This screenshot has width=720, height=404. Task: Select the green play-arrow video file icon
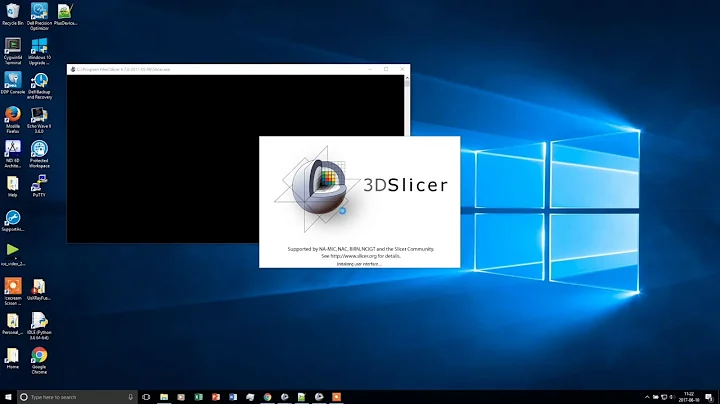point(12,255)
